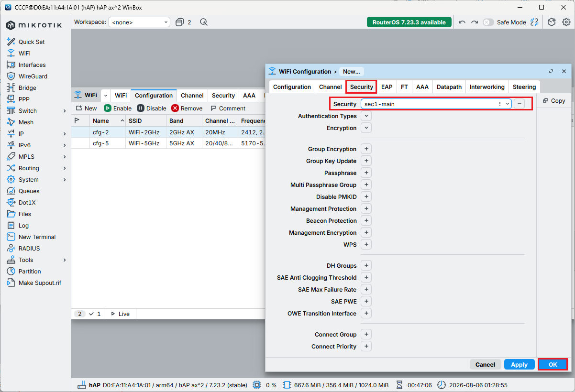575x392 pixels.
Task: Click Remove in WiFi window toolbar
Action: pos(187,109)
